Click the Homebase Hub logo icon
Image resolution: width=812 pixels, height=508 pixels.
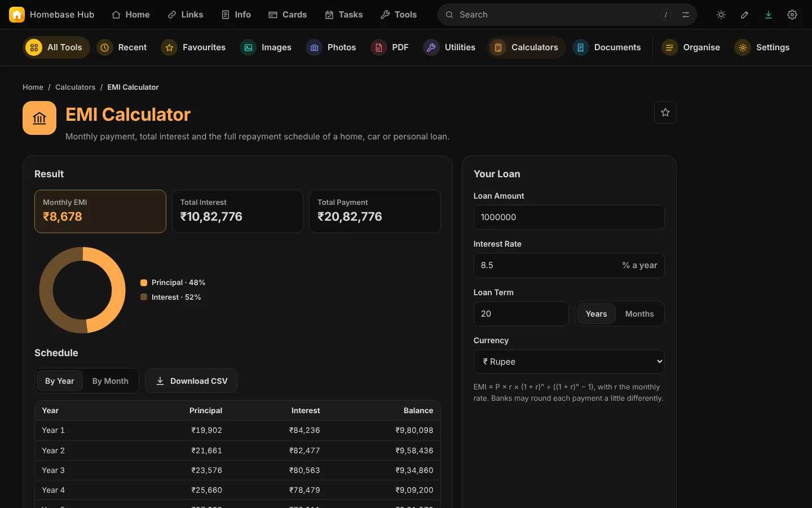[x=17, y=15]
